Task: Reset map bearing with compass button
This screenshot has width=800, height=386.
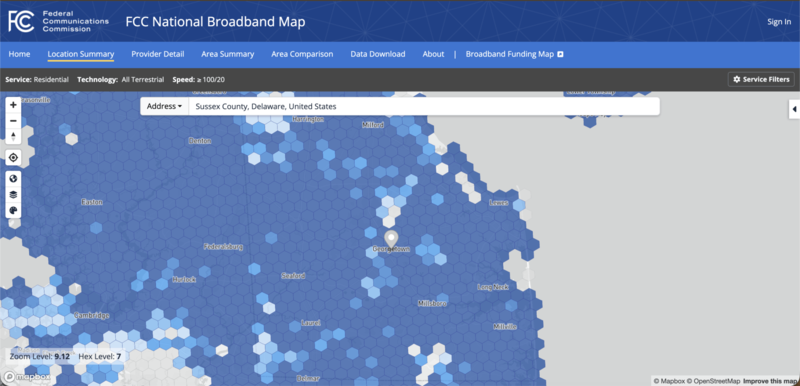Action: [x=13, y=137]
